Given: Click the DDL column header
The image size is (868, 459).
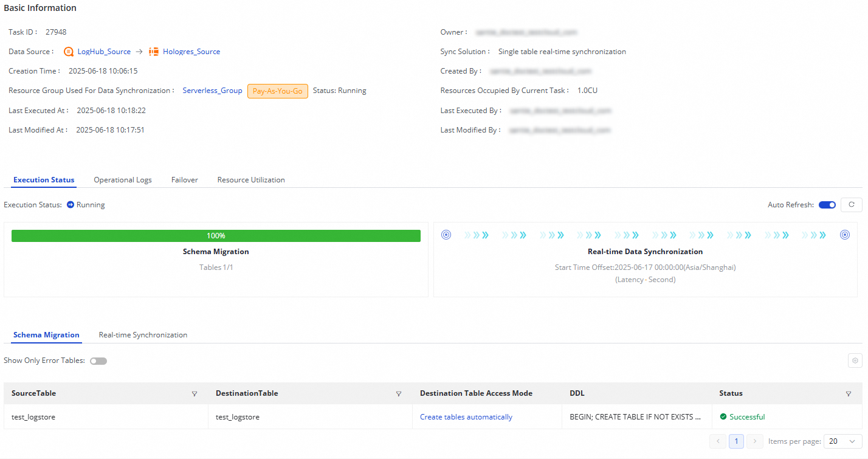Looking at the screenshot, I should (577, 393).
